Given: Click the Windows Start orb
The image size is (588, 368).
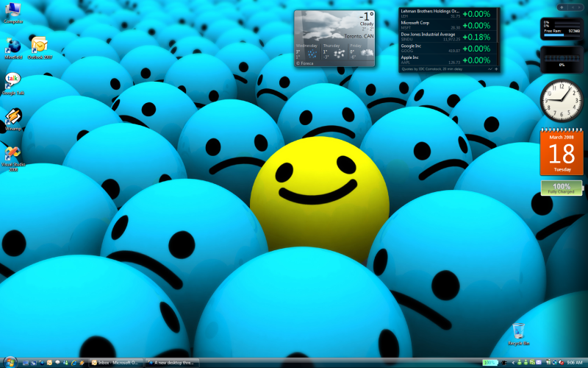Looking at the screenshot, I should point(10,362).
